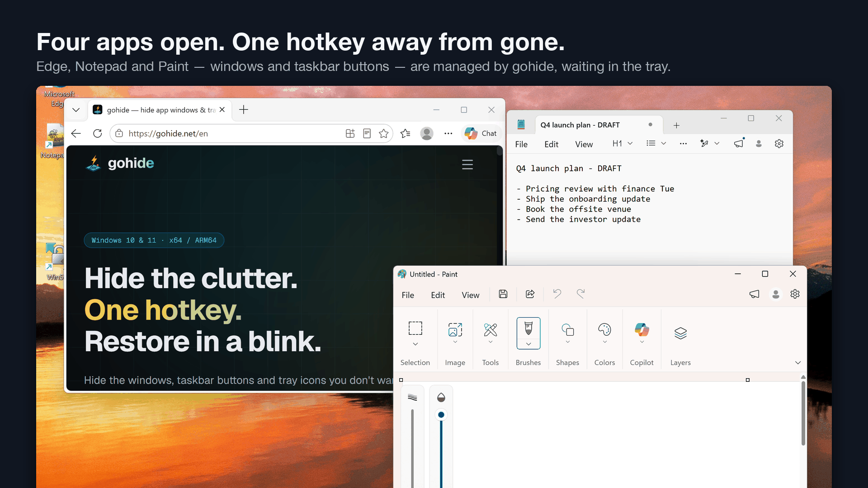Viewport: 868px width, 488px height.
Task: Toggle the Layers panel in Paint
Action: point(680,333)
